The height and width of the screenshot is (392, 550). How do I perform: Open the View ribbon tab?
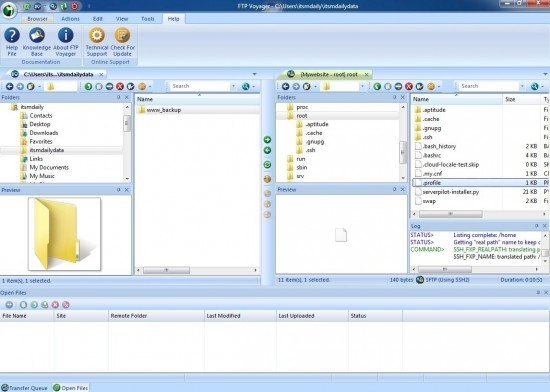pyautogui.click(x=122, y=19)
